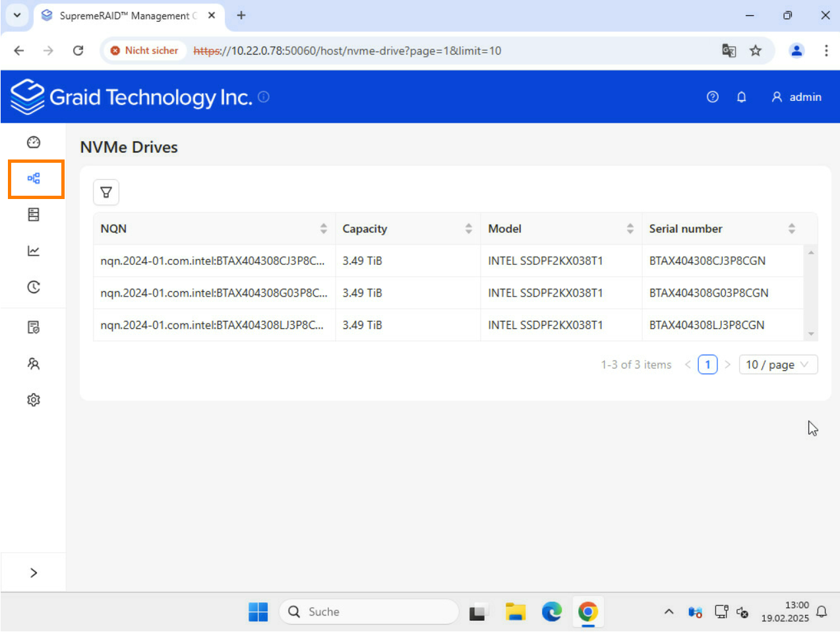Click the next page arrow
The image size is (840, 632).
pos(727,364)
